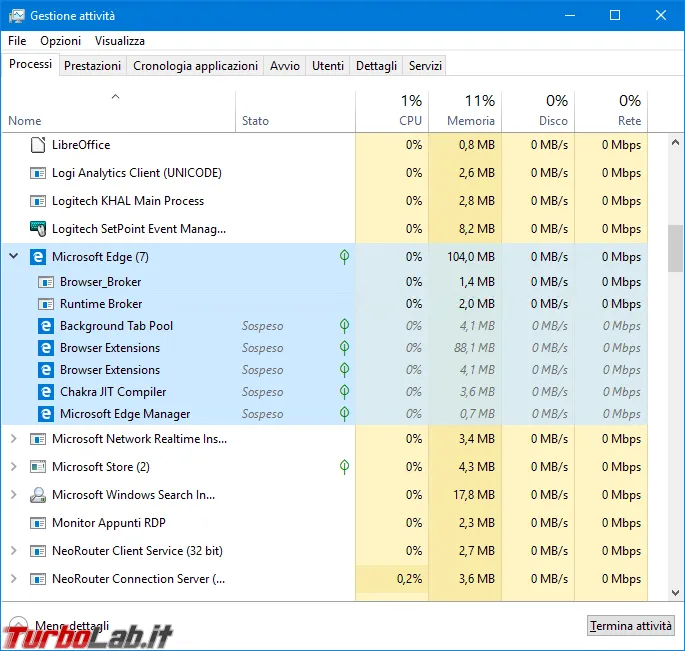Select the 104,0 MB memory value of Edge
685x651 pixels.
(x=471, y=256)
